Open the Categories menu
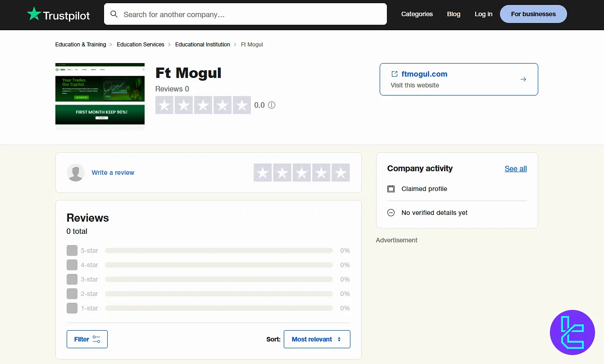 click(x=417, y=14)
